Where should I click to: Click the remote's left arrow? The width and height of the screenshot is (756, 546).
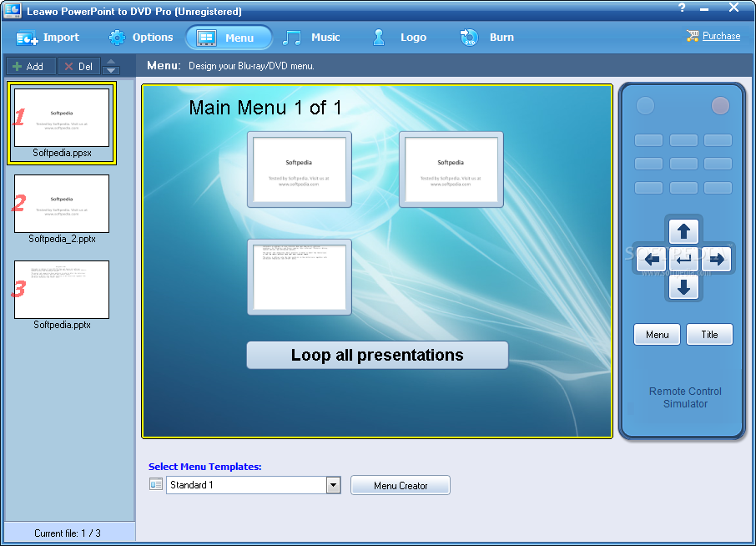(652, 260)
